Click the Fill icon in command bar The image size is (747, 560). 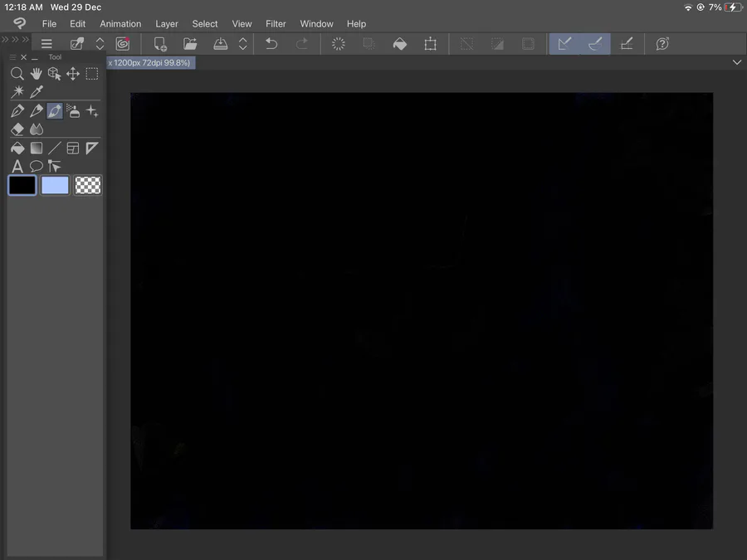(400, 44)
